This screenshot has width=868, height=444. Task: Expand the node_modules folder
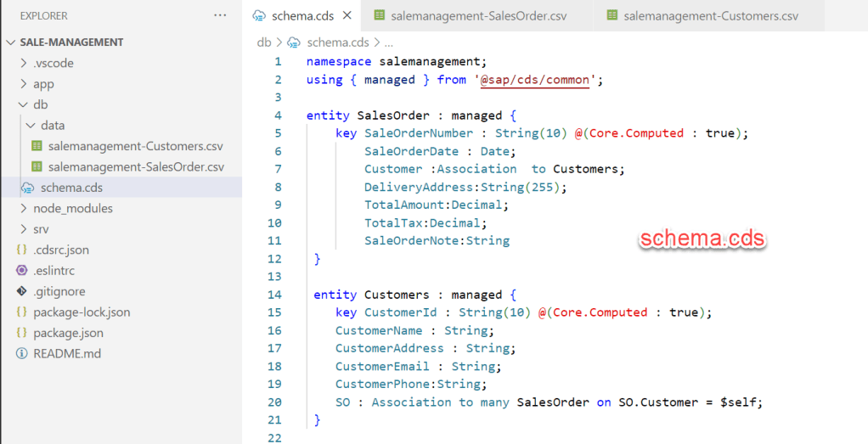(24, 208)
